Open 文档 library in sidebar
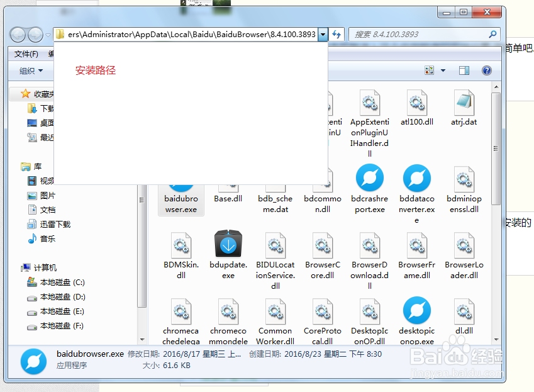Image resolution: width=534 pixels, height=392 pixels. (42, 210)
